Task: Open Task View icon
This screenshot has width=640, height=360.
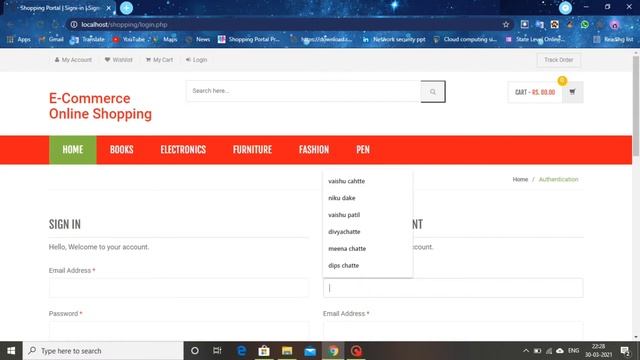Action: (217, 351)
